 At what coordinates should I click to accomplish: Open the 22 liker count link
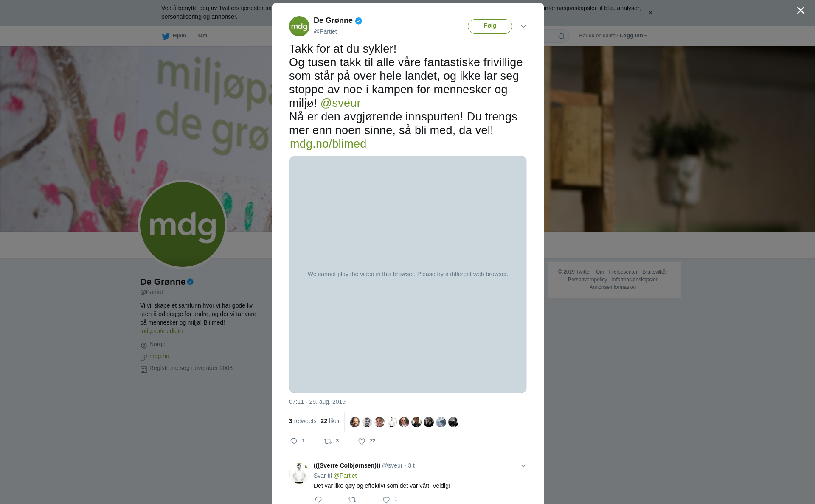point(330,421)
